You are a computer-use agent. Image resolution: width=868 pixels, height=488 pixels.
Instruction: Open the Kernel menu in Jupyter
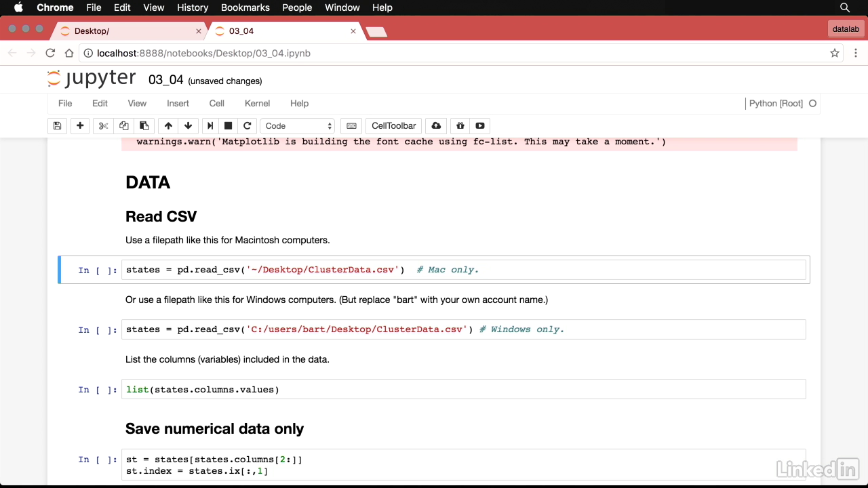(257, 103)
